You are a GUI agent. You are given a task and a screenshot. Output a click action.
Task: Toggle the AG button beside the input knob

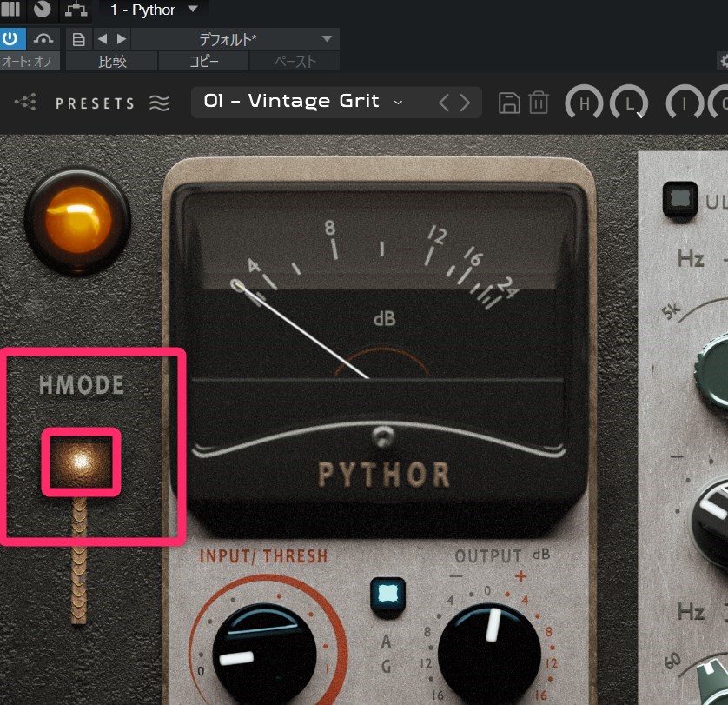pos(387,594)
